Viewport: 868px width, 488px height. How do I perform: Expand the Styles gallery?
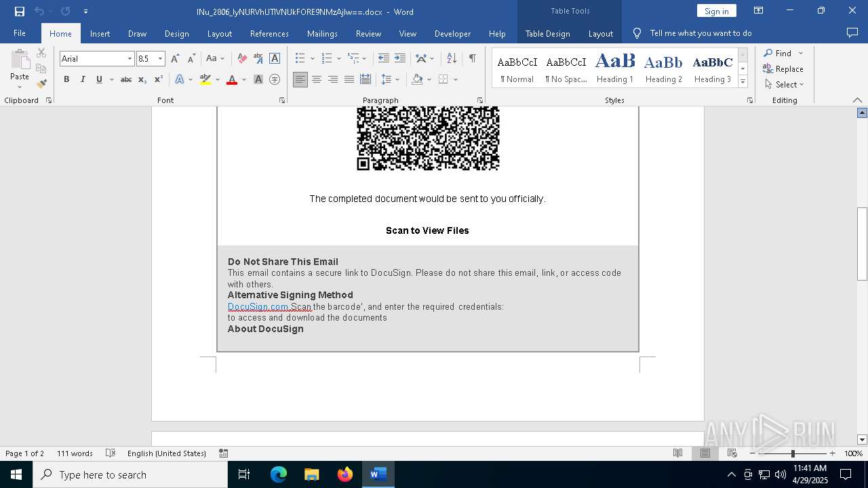pyautogui.click(x=743, y=82)
